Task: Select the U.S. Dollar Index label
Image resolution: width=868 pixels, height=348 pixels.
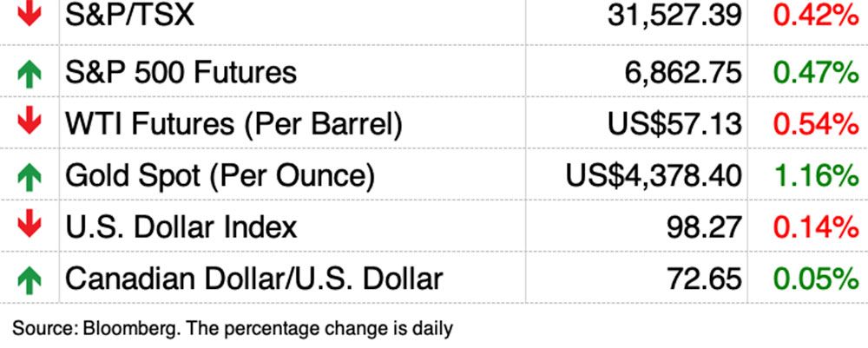Action: (x=181, y=227)
